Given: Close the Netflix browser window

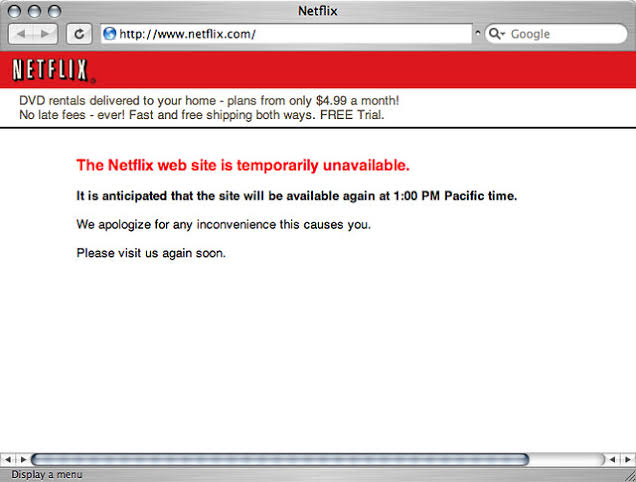Looking at the screenshot, I should click(x=14, y=11).
